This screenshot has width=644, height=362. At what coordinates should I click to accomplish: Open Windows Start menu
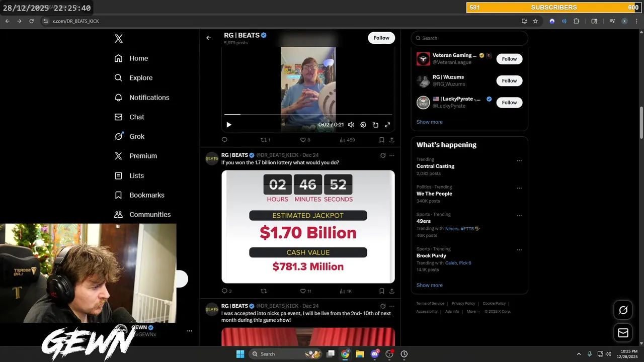click(240, 354)
